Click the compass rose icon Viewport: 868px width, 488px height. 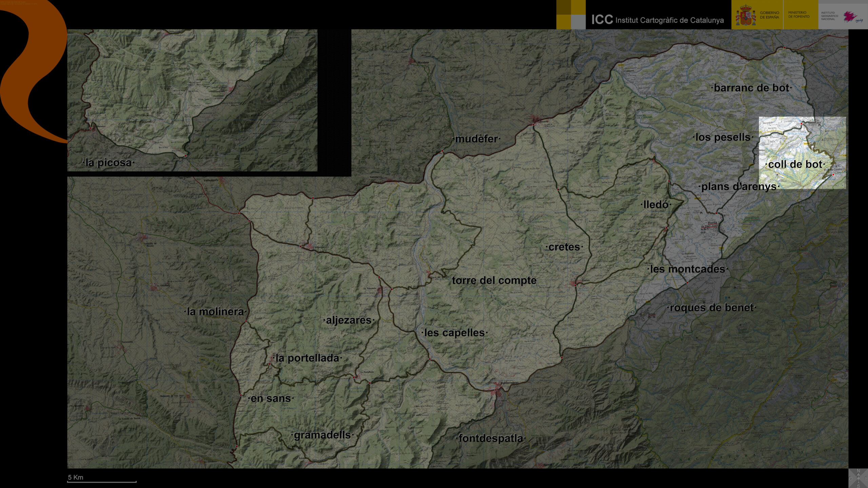pos(858,478)
